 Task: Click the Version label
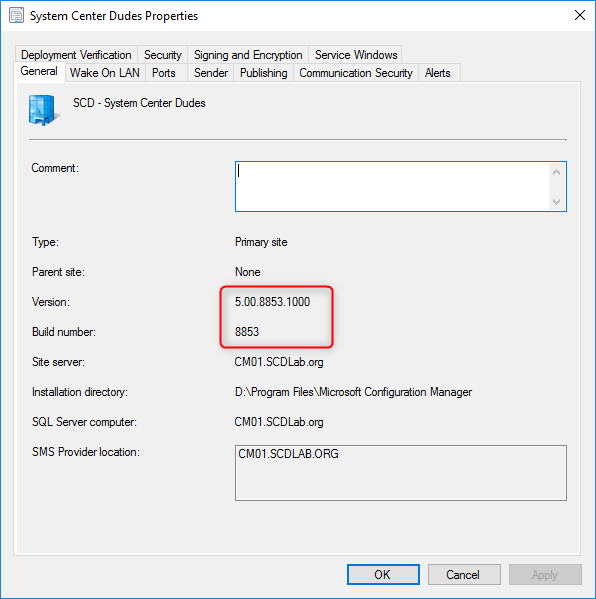point(51,302)
